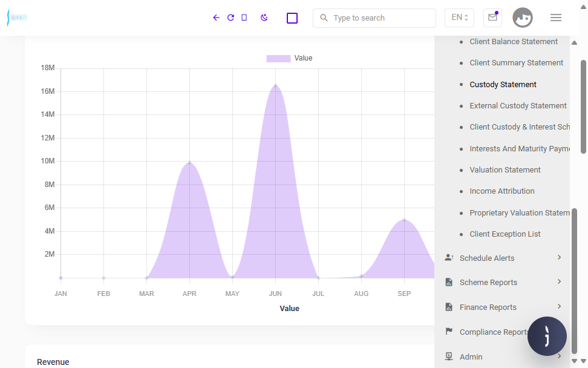
Task: Open Client Exception List item
Action: pyautogui.click(x=505, y=234)
